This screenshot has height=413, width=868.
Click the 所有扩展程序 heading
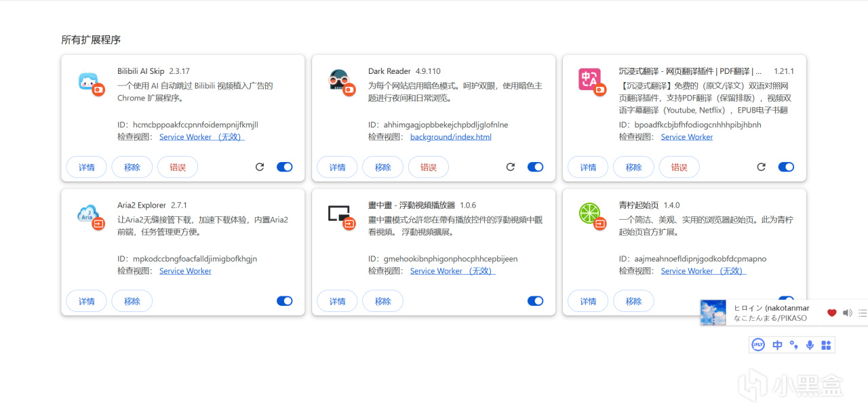click(x=91, y=39)
